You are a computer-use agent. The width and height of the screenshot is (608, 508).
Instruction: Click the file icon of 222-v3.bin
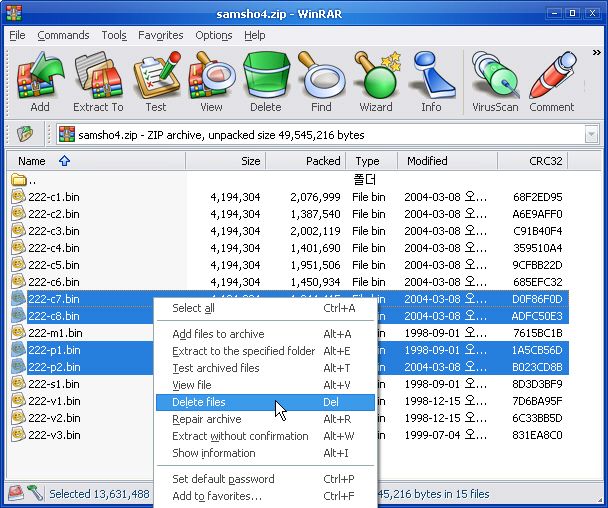18,435
